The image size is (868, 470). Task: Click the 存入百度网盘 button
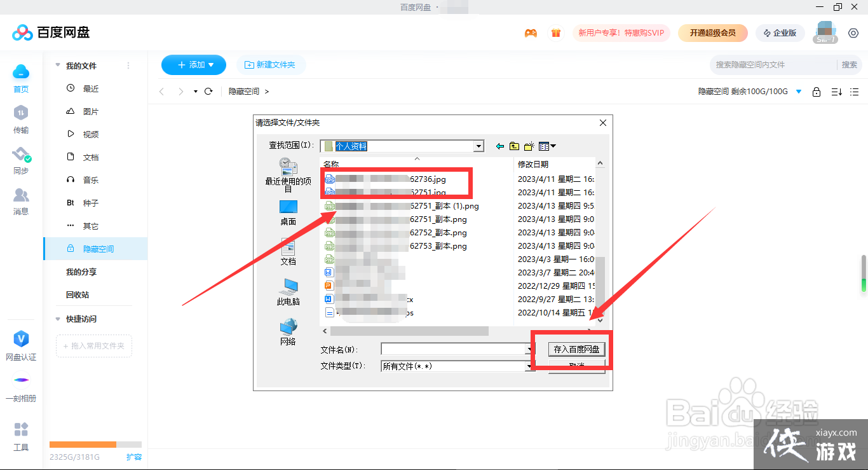pos(576,349)
